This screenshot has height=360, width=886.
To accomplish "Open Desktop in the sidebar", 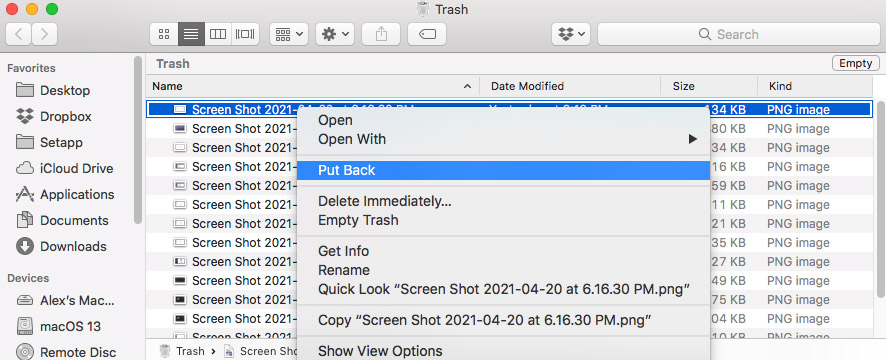I will 65,90.
